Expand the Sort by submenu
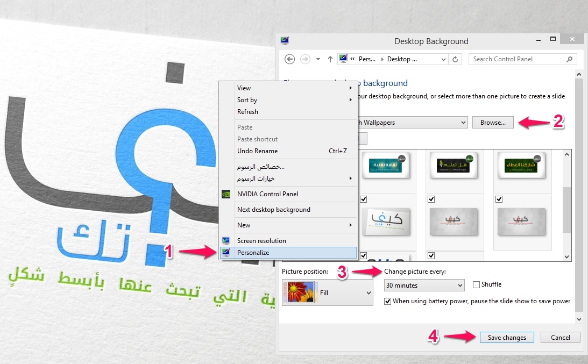588x364 pixels. point(351,99)
